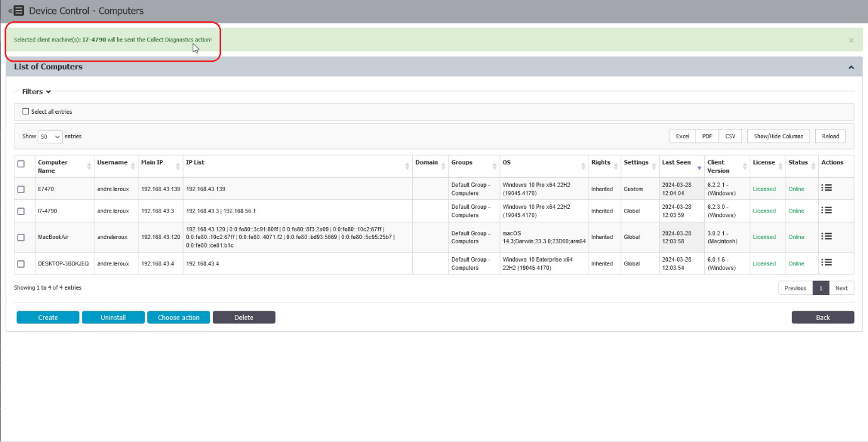Open actions menu for MacBookAir row

coord(827,236)
